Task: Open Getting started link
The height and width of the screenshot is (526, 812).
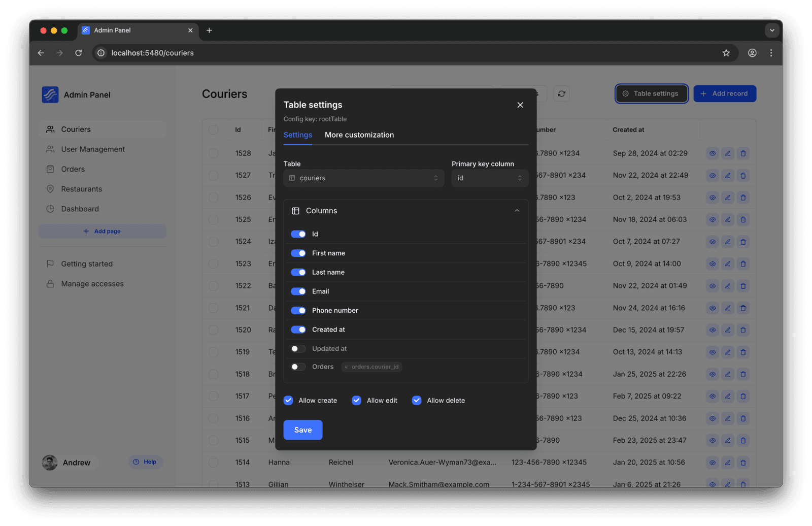Action: (x=103, y=264)
